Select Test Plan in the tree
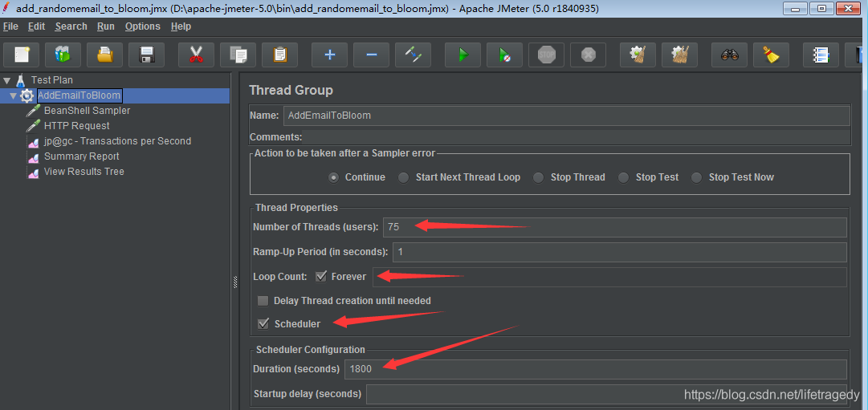The height and width of the screenshot is (410, 868). (x=52, y=80)
